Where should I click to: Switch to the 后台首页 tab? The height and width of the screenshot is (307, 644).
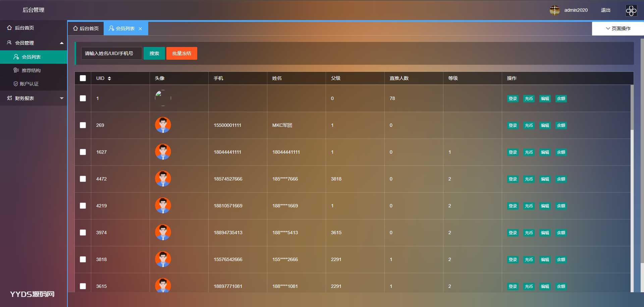pyautogui.click(x=86, y=29)
